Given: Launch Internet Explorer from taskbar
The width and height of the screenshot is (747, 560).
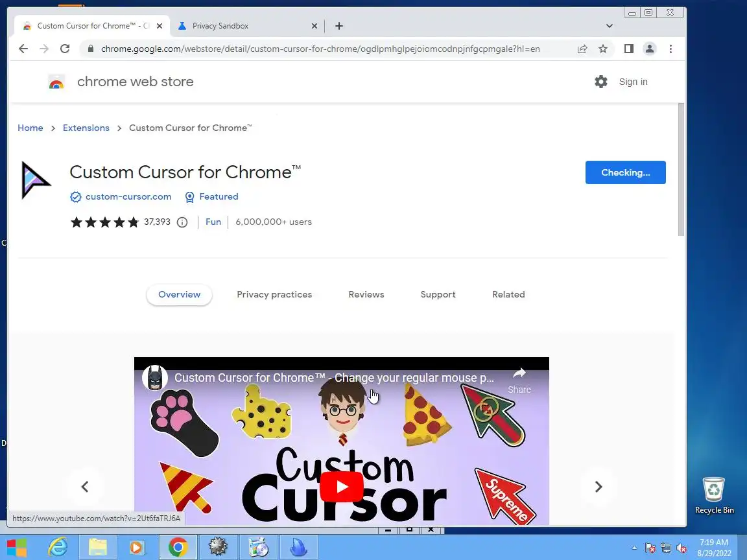Looking at the screenshot, I should [58, 547].
